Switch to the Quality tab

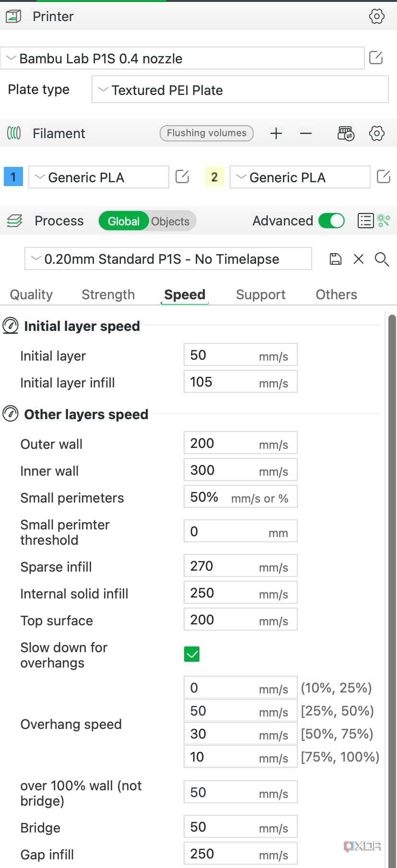pyautogui.click(x=32, y=294)
